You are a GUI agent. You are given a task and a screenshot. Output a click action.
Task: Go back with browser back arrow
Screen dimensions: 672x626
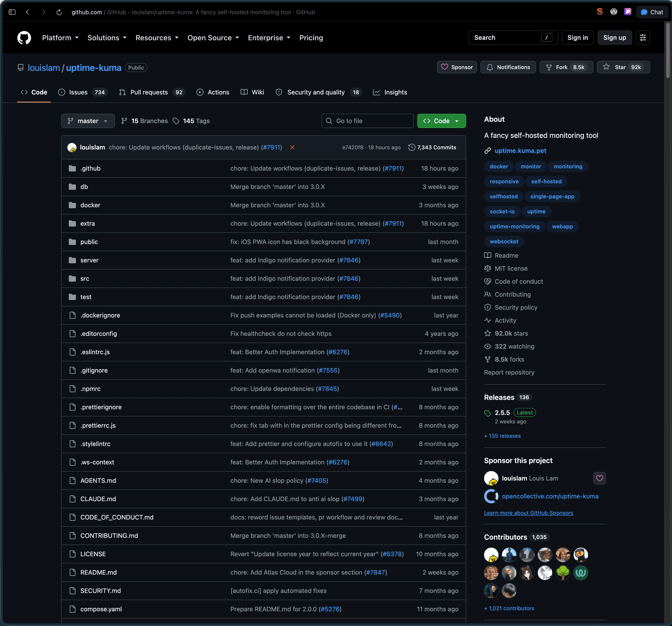28,12
